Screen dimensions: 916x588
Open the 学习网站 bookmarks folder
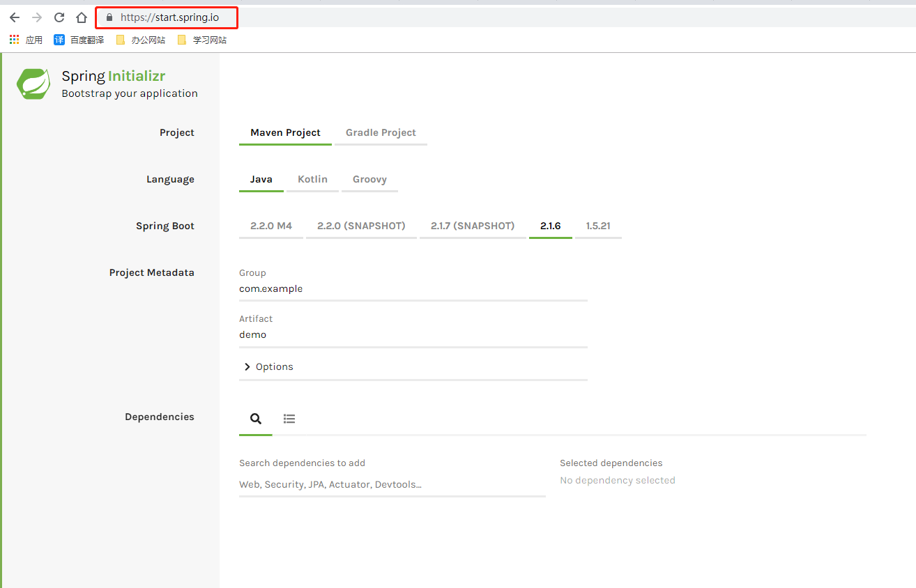click(202, 39)
